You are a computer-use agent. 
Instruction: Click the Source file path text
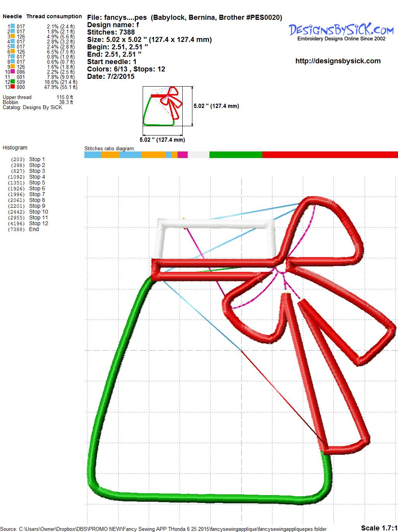(163, 529)
